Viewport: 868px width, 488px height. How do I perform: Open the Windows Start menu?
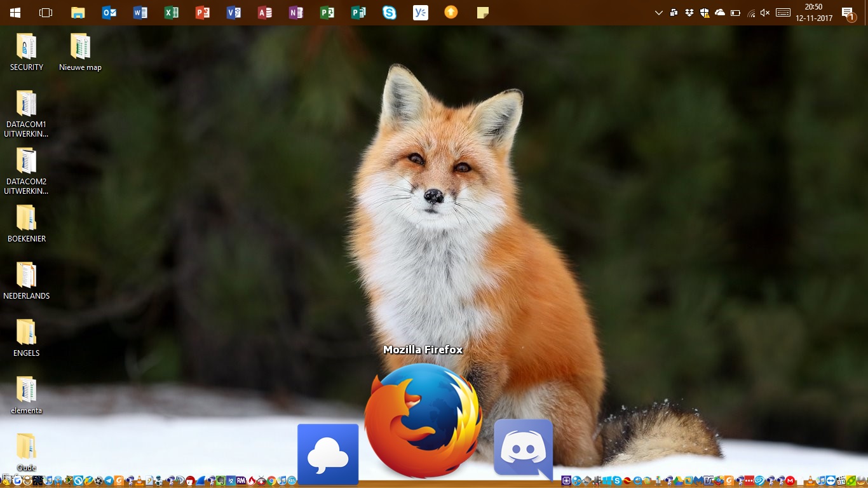[15, 13]
